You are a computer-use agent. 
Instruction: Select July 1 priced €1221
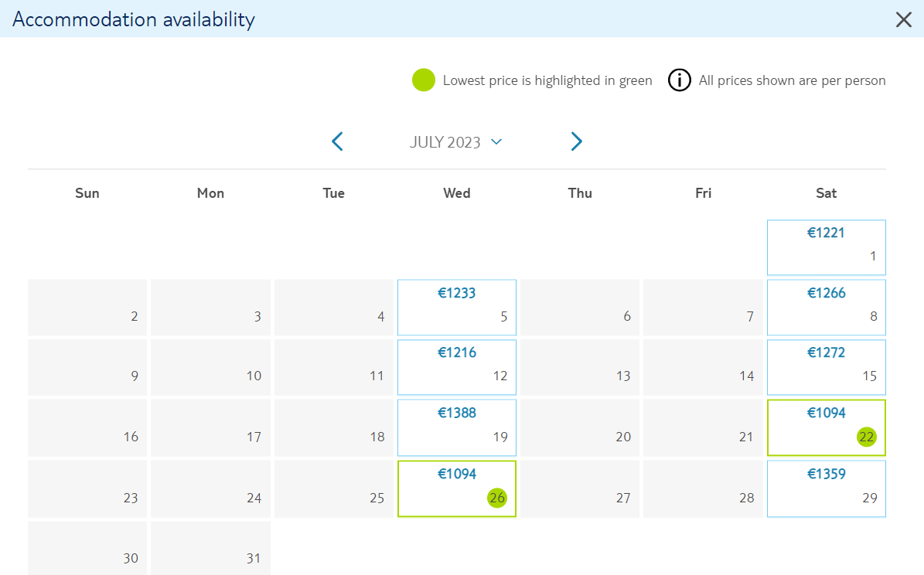pos(826,247)
